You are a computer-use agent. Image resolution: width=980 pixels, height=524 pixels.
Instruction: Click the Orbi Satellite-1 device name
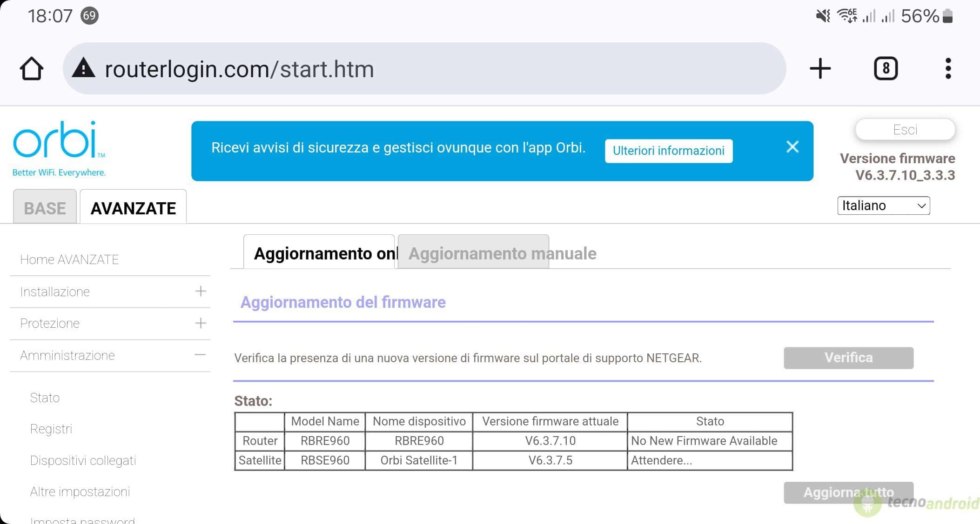click(x=419, y=460)
